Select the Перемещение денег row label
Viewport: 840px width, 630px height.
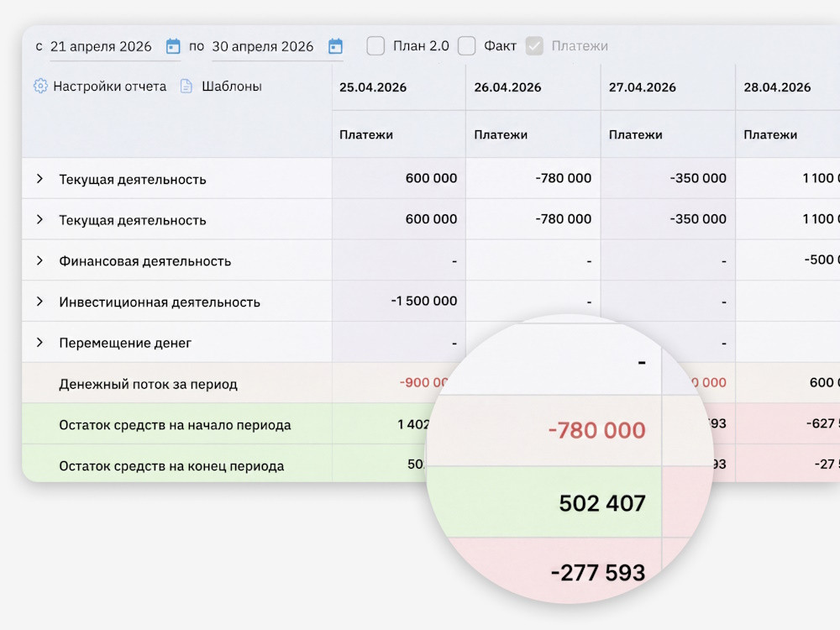[125, 343]
